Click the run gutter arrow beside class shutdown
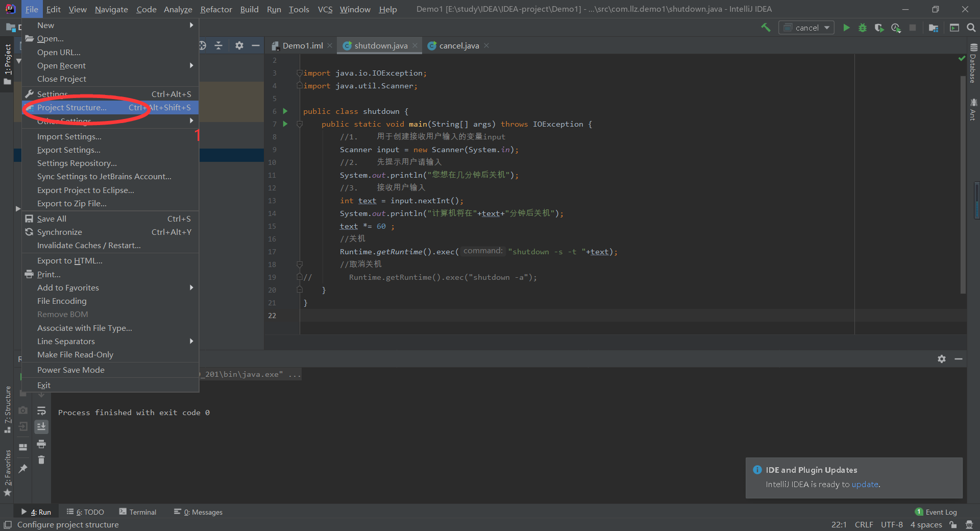Viewport: 980px width, 531px height. [x=285, y=111]
